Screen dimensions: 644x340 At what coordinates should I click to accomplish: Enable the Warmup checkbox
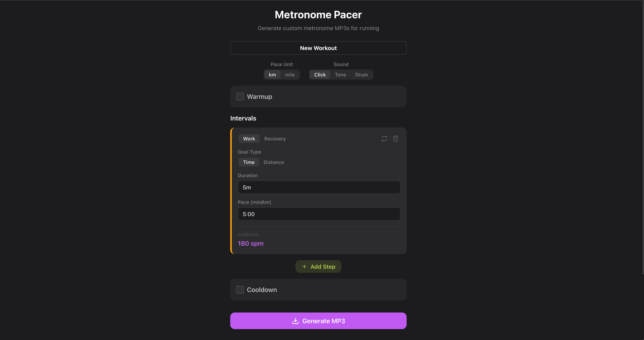pos(240,96)
